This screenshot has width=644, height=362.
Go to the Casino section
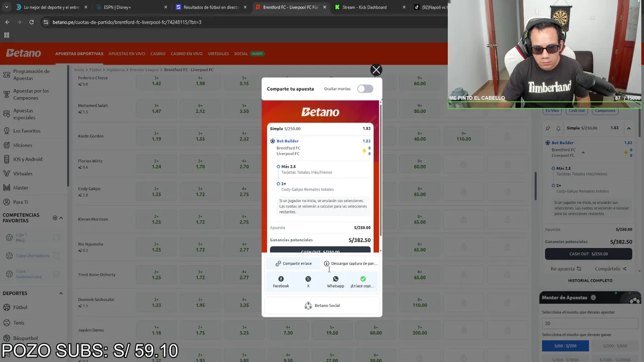pos(157,54)
